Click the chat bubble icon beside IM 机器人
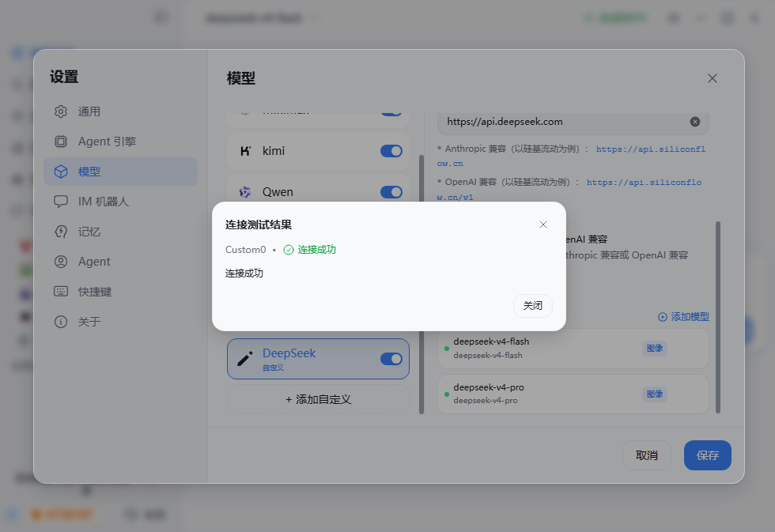The height and width of the screenshot is (532, 775). coord(61,202)
